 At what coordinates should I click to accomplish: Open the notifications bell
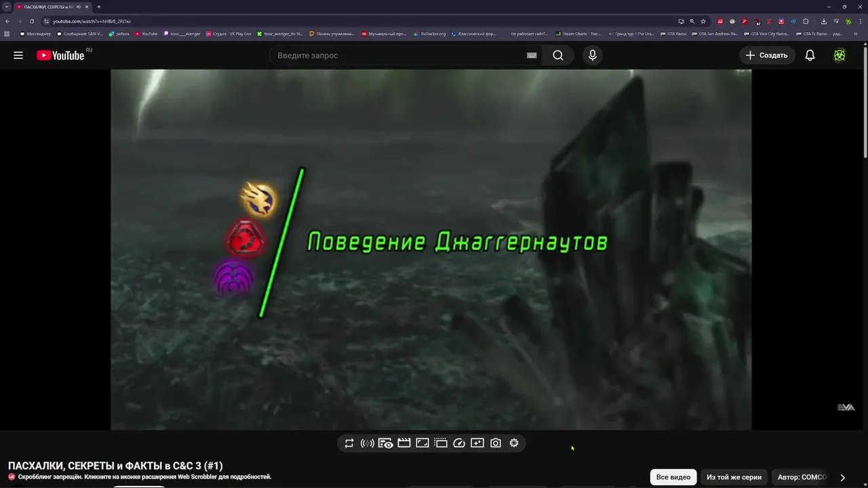(x=810, y=56)
